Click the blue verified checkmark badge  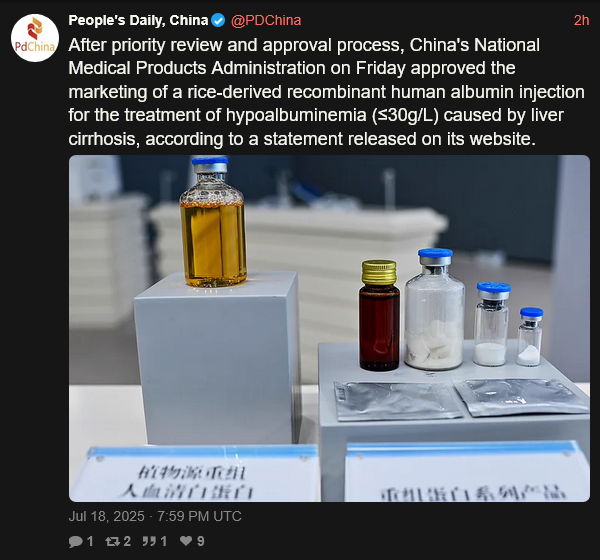(218, 20)
